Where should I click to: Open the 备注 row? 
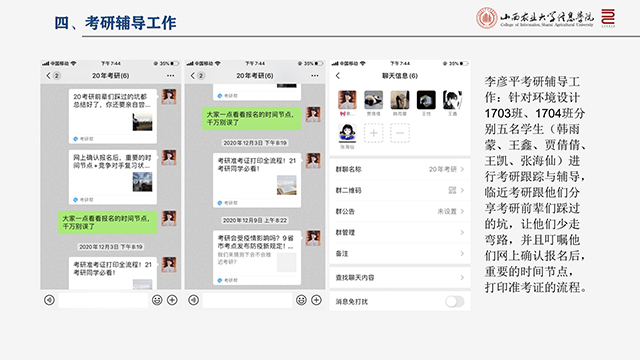pos(400,253)
